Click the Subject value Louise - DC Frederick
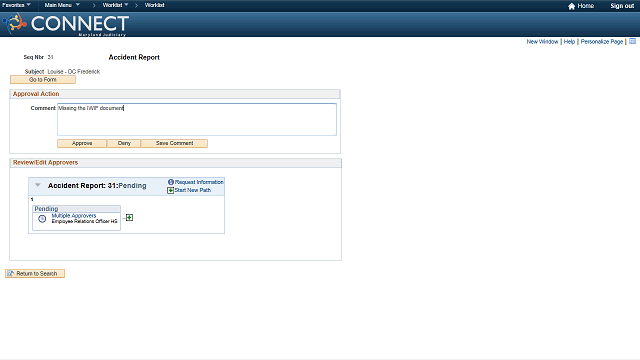This screenshot has width=640, height=360. click(x=73, y=71)
